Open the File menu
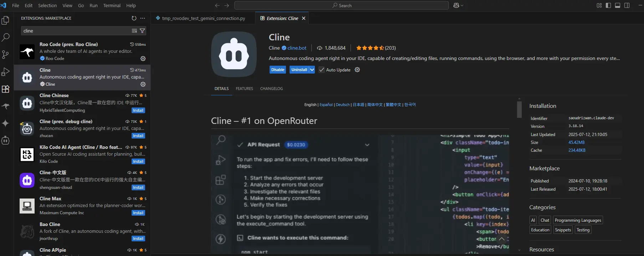The image size is (644, 256). click(16, 5)
